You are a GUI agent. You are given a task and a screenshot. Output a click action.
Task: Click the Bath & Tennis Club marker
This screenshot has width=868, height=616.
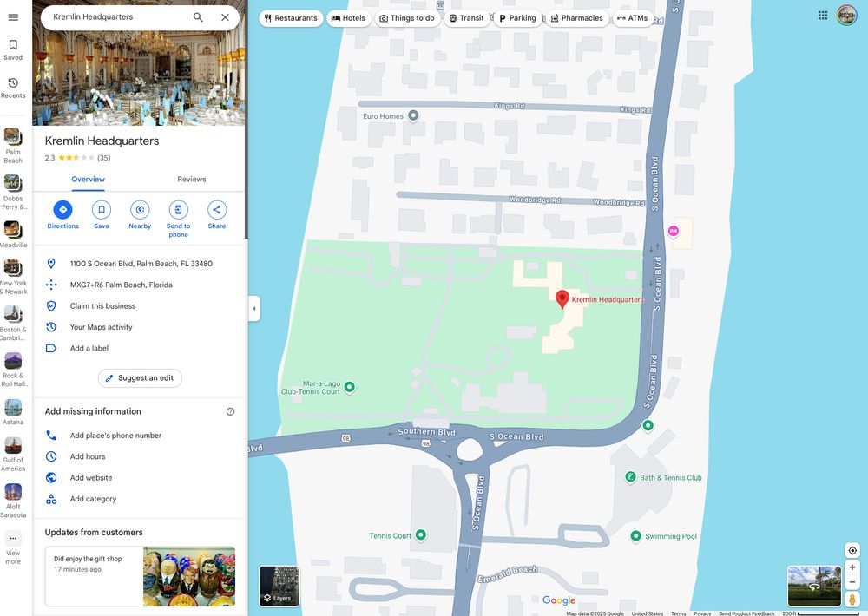630,477
